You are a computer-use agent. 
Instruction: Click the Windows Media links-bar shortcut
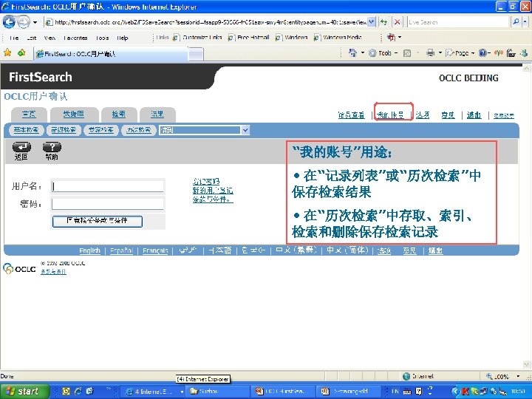(338, 38)
